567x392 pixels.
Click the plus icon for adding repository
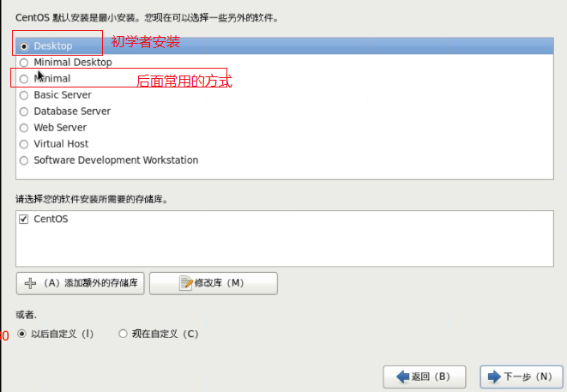coord(30,283)
